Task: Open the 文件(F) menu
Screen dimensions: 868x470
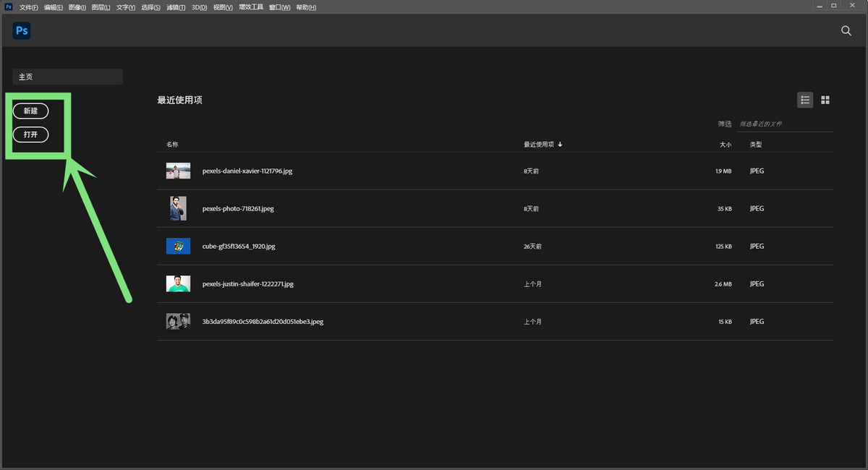Action: pos(29,7)
